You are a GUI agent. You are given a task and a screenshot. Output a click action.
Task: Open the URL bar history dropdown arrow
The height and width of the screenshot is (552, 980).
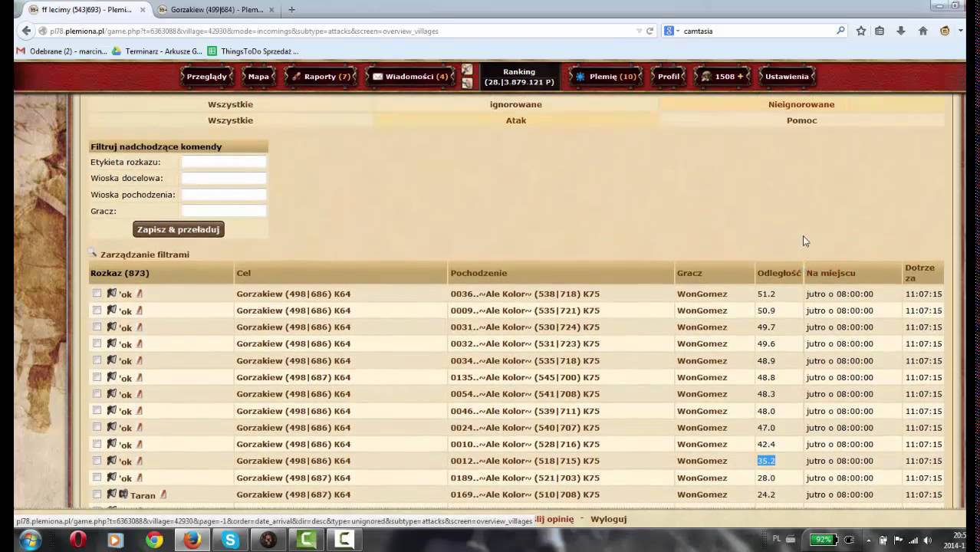coord(638,31)
